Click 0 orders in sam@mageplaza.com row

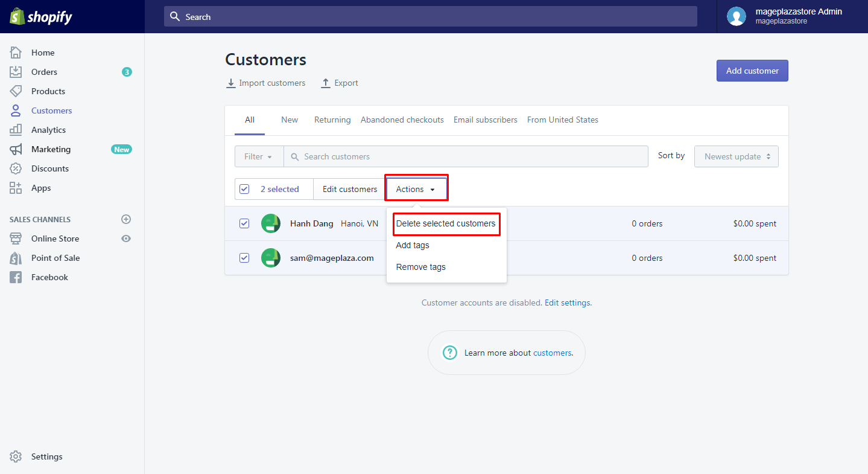point(647,258)
